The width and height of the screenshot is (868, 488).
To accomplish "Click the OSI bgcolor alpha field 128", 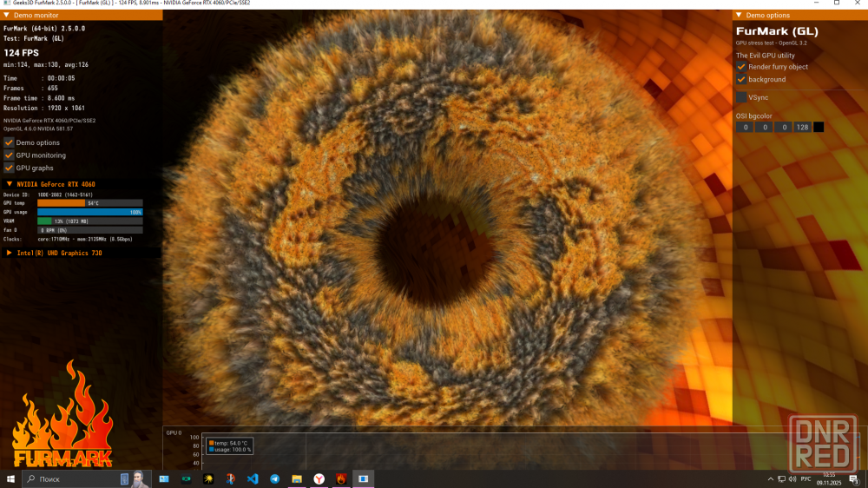I will (802, 127).
